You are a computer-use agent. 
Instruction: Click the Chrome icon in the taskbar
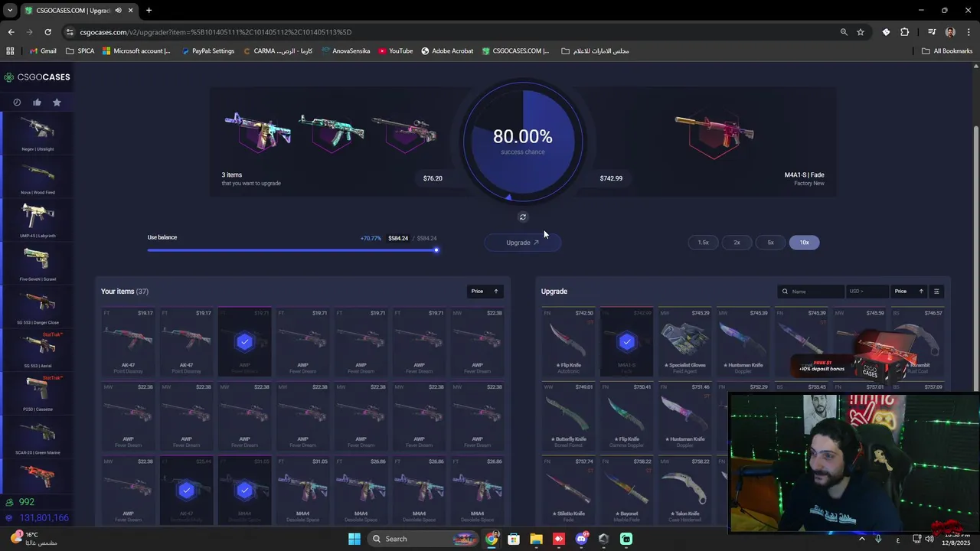click(x=491, y=539)
